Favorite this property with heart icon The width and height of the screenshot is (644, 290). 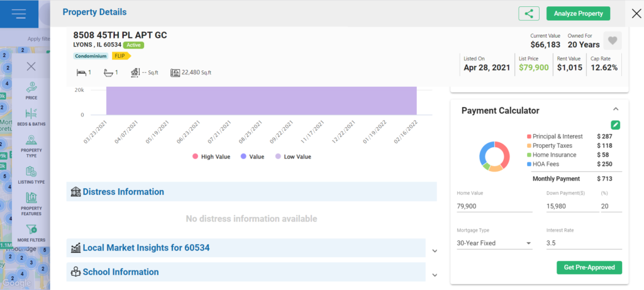pyautogui.click(x=613, y=41)
